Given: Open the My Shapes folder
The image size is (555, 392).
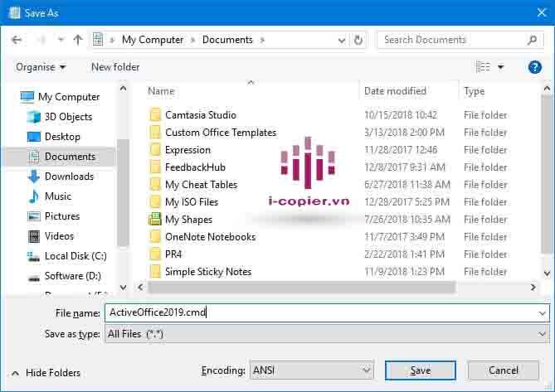Looking at the screenshot, I should (x=188, y=220).
